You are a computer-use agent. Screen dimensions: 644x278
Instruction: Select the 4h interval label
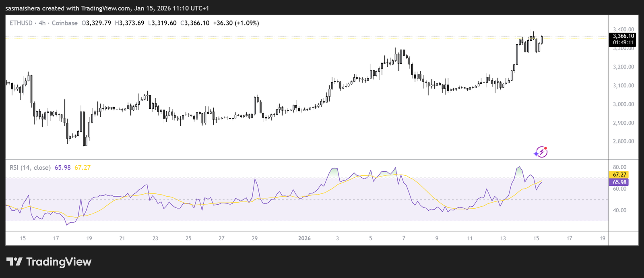pyautogui.click(x=42, y=23)
